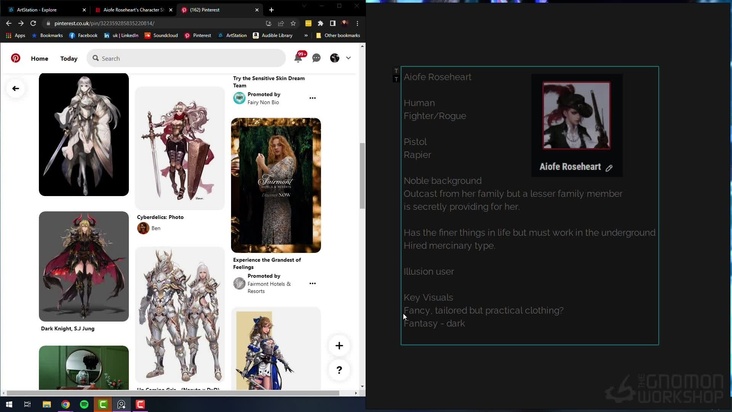
Task: Click the Pinterest logo icon
Action: 15,58
